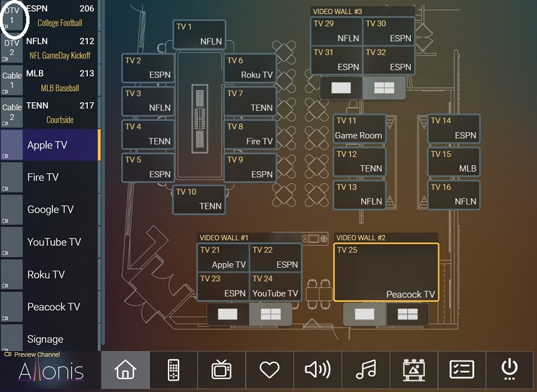Select TV 14 showing ESPN
Viewport: 537px width, 392px height.
454,128
